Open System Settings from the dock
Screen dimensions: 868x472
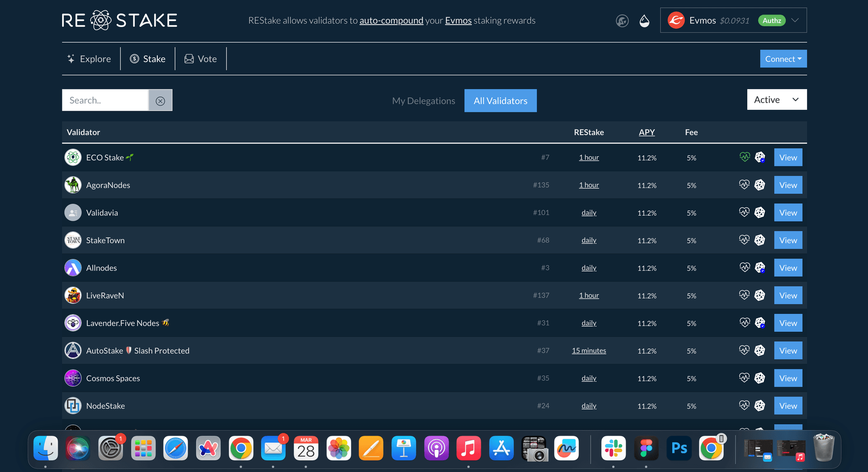pyautogui.click(x=111, y=448)
